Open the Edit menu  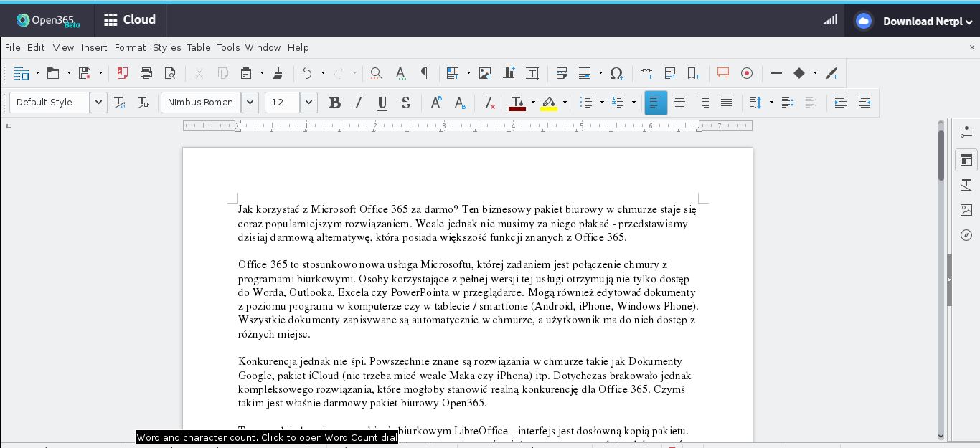click(36, 47)
